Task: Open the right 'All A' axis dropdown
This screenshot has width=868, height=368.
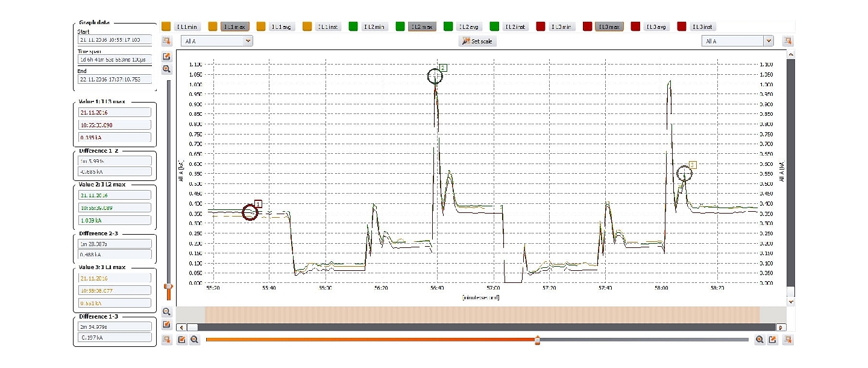Action: [x=737, y=41]
